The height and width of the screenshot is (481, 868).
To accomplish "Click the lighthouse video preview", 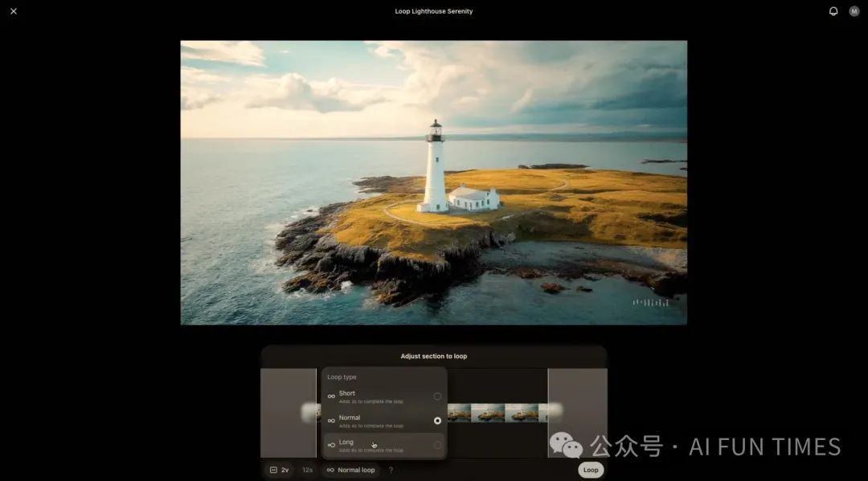I will [x=433, y=182].
